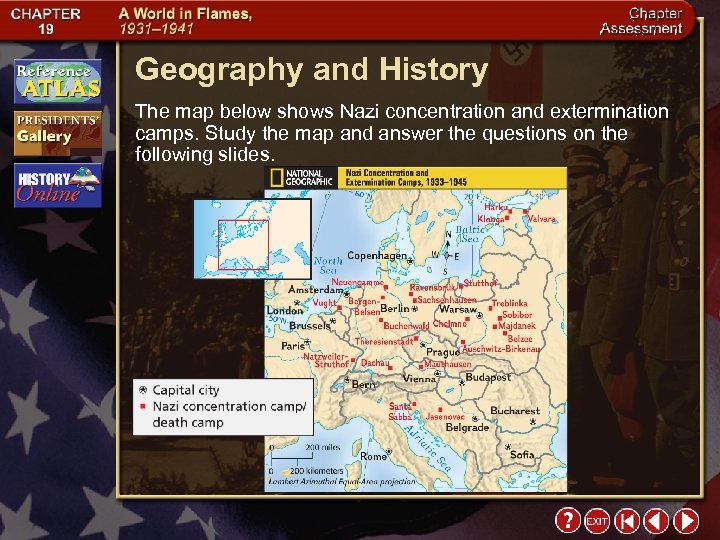Click Sofia label on the map
Screen dimensions: 720x540
click(522, 455)
